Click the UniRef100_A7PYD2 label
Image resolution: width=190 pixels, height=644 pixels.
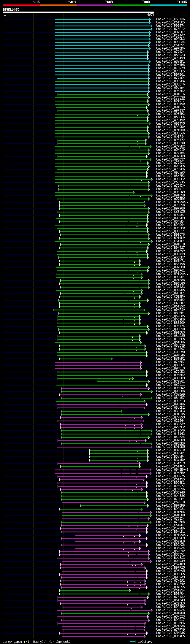pos(170,147)
